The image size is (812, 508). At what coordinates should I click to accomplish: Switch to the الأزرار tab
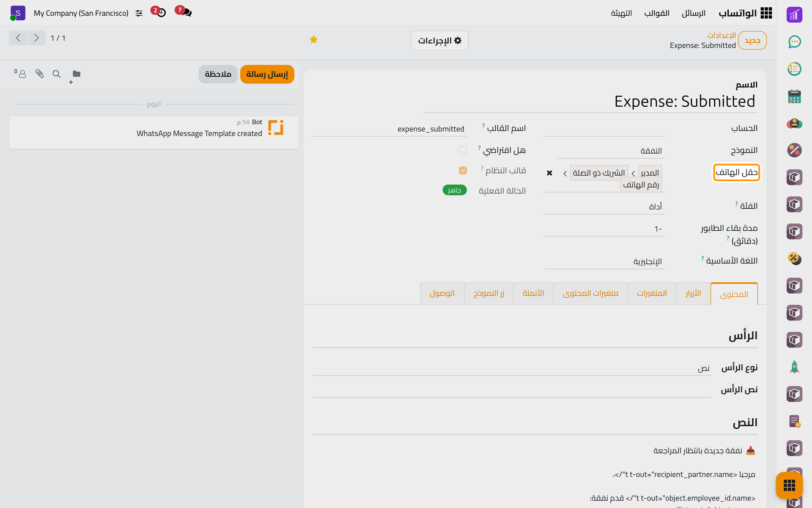click(x=693, y=293)
